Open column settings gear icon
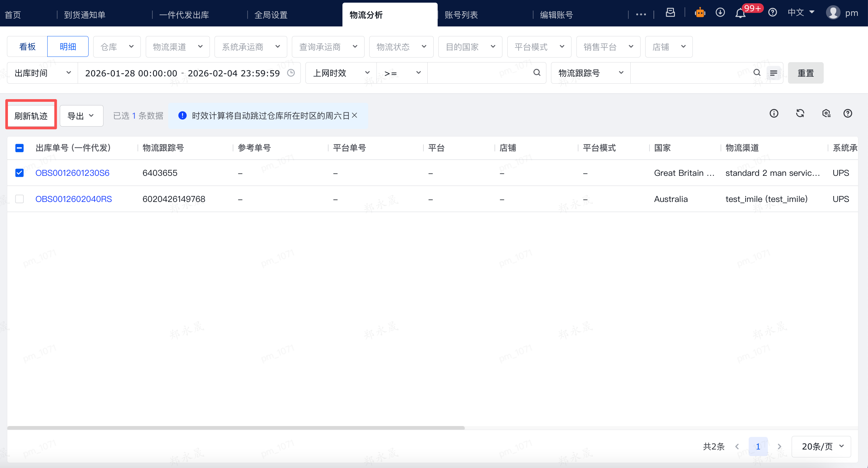Image resolution: width=868 pixels, height=468 pixels. tap(826, 114)
